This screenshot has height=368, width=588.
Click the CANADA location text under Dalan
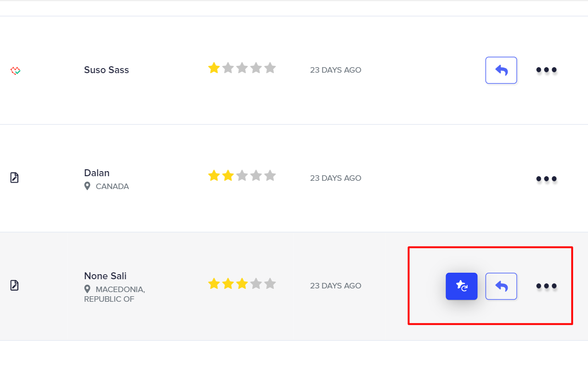[112, 186]
